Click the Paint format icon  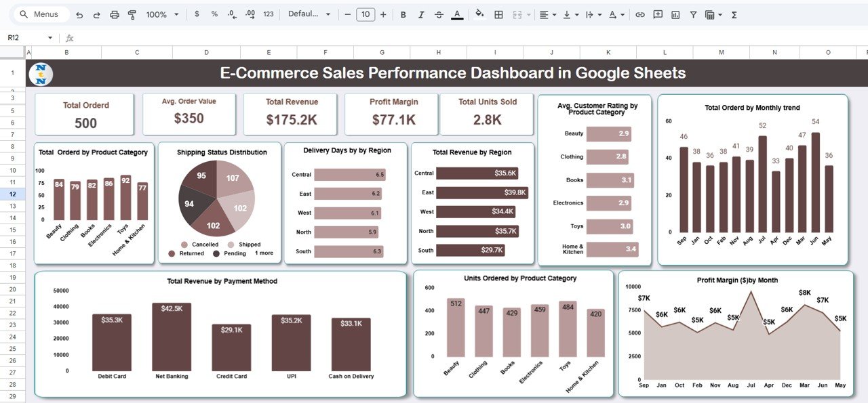point(132,14)
